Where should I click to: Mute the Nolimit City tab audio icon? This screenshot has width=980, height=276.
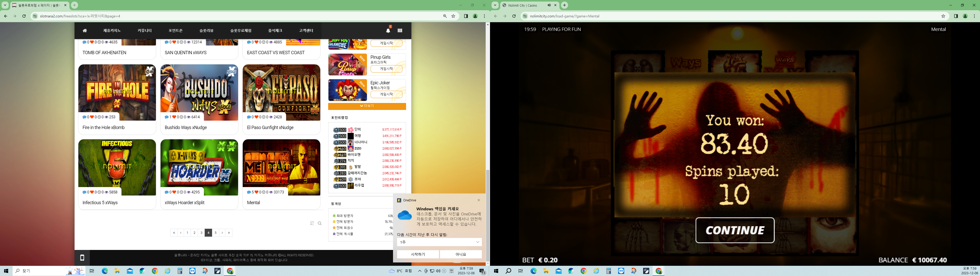tap(549, 5)
